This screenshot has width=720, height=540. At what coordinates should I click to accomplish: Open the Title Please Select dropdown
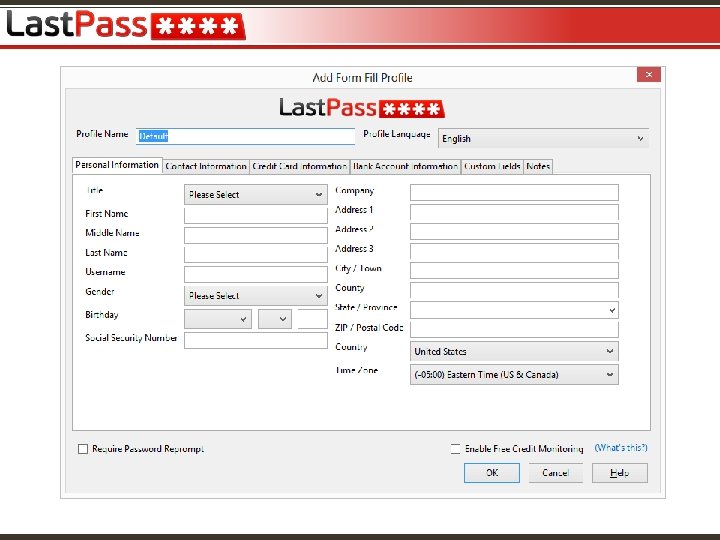[x=255, y=195]
